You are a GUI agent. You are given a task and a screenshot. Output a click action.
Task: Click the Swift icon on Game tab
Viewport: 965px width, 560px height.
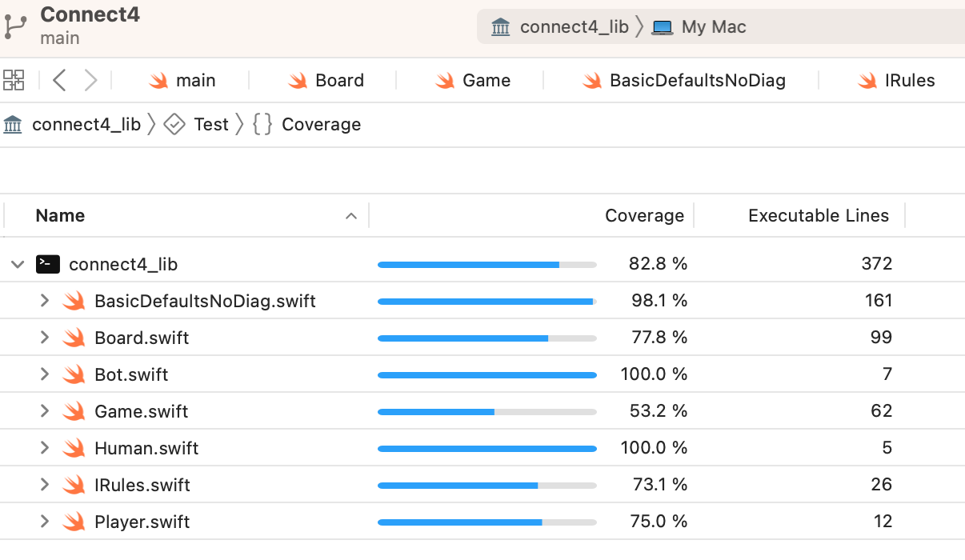tap(445, 80)
